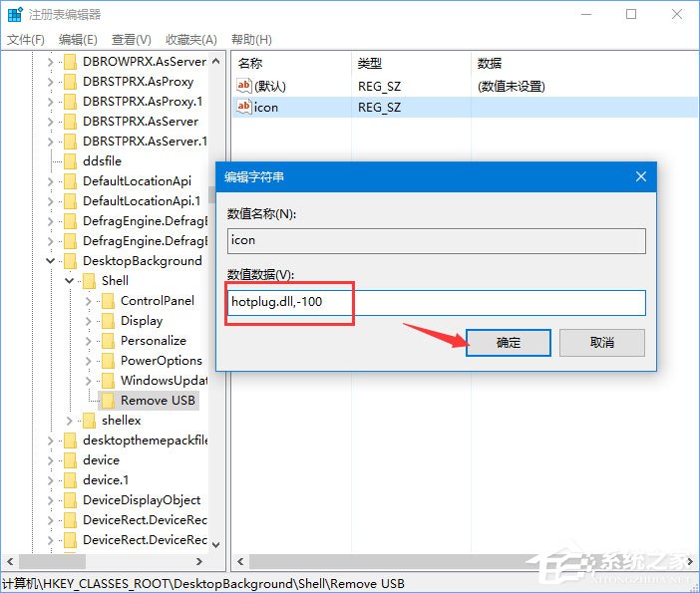The width and height of the screenshot is (700, 593).
Task: Expand the DeviceDisplayObject key
Action: [x=50, y=500]
